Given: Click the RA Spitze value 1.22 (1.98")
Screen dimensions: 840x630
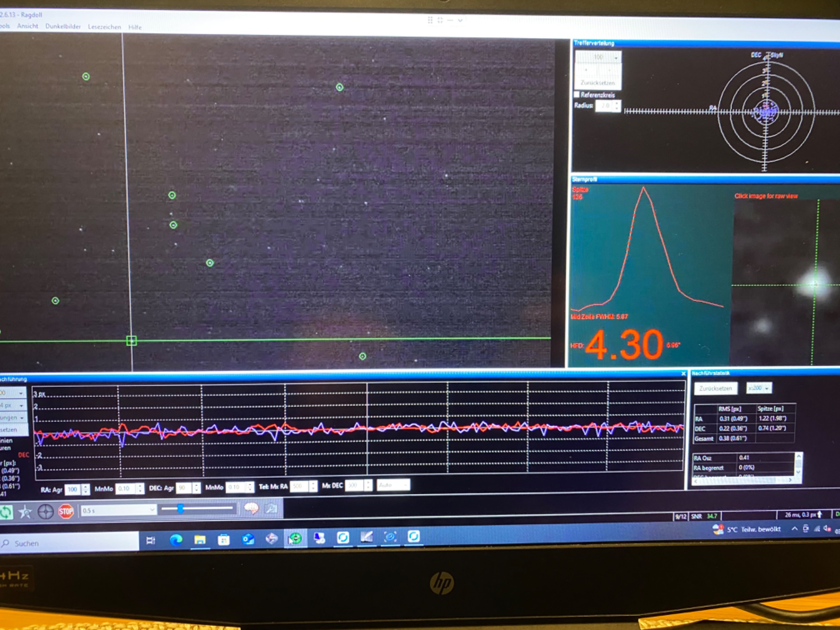Looking at the screenshot, I should click(x=773, y=418).
